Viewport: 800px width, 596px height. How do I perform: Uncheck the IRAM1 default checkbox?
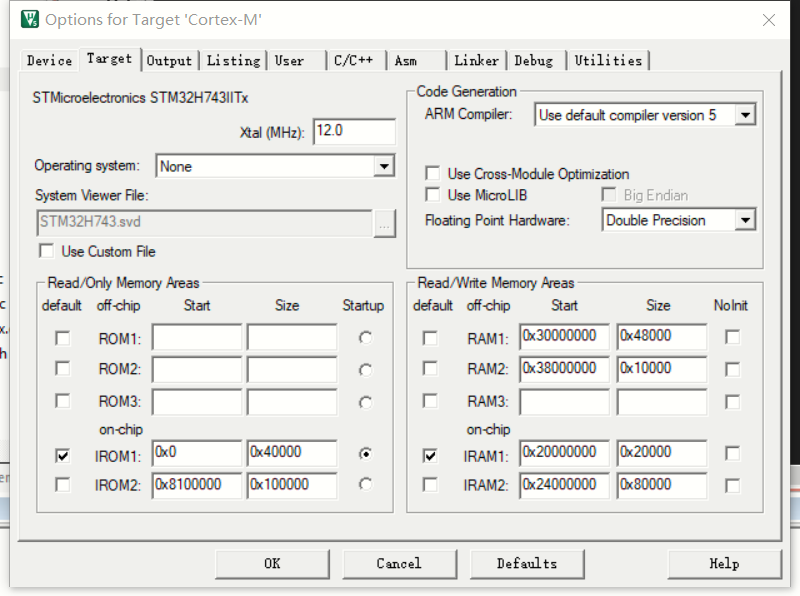430,456
